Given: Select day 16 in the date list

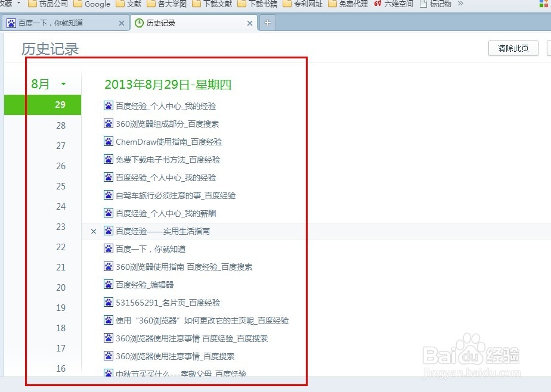Looking at the screenshot, I should click(61, 369).
